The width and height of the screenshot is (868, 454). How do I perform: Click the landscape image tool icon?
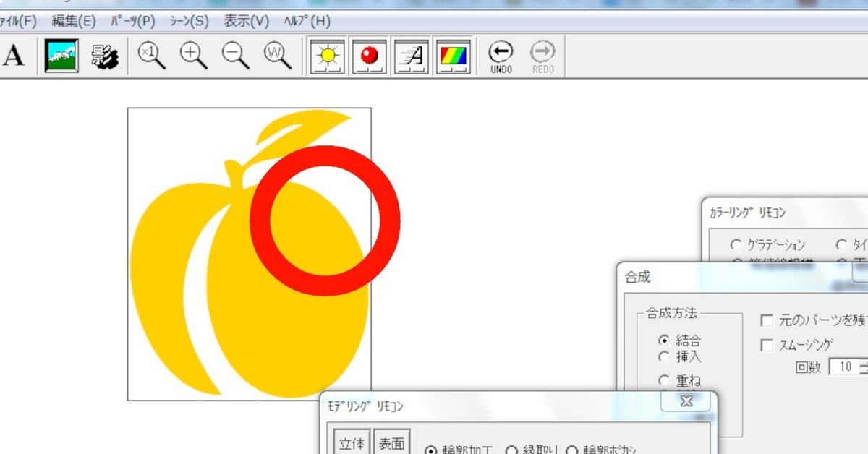[x=62, y=56]
